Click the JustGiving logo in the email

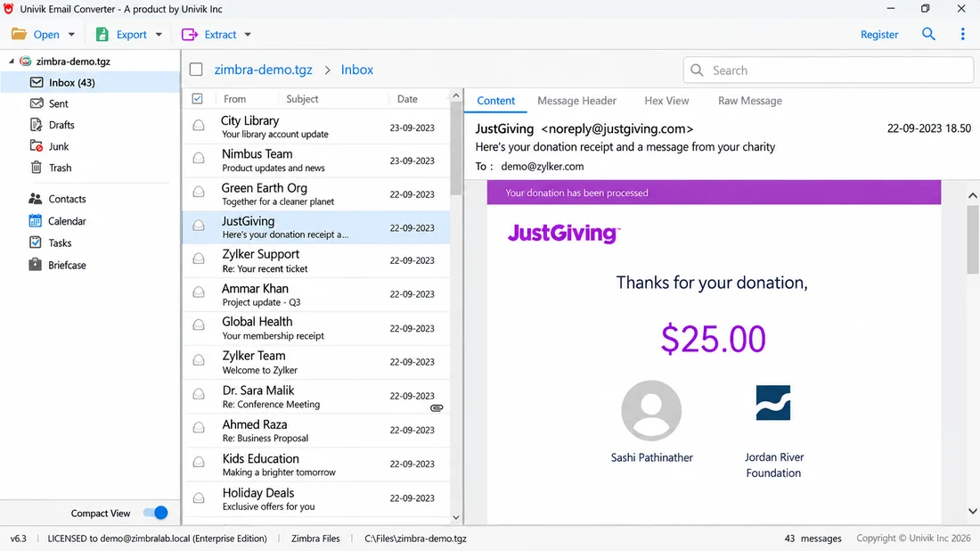pos(564,234)
